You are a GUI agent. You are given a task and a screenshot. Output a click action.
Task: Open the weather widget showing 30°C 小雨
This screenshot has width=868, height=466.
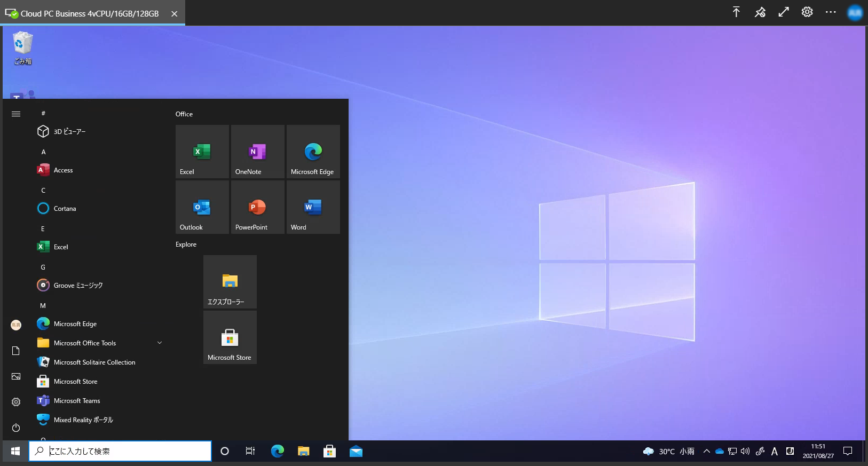[669, 451]
